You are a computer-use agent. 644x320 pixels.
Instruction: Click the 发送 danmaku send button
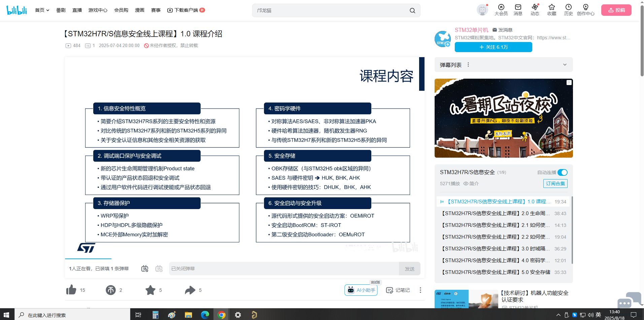(x=409, y=269)
